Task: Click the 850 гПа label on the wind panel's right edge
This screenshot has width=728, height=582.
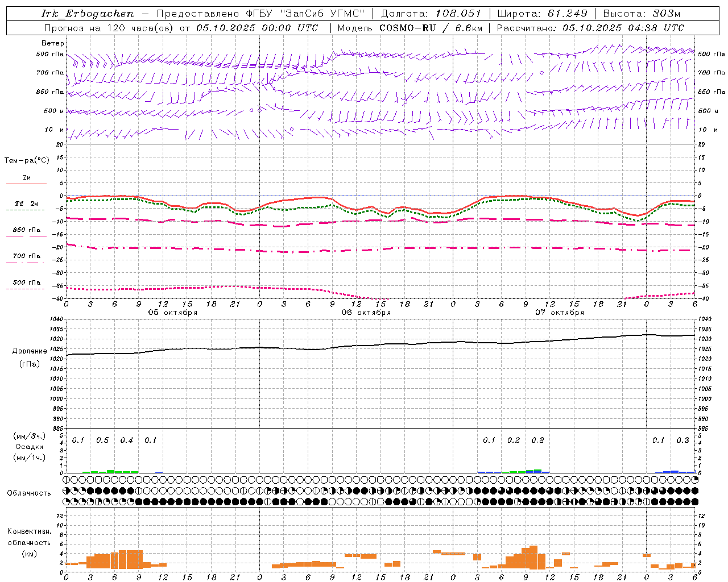Action: [x=712, y=92]
